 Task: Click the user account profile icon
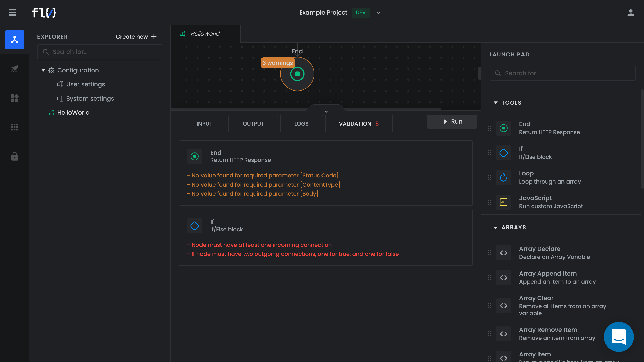631,13
